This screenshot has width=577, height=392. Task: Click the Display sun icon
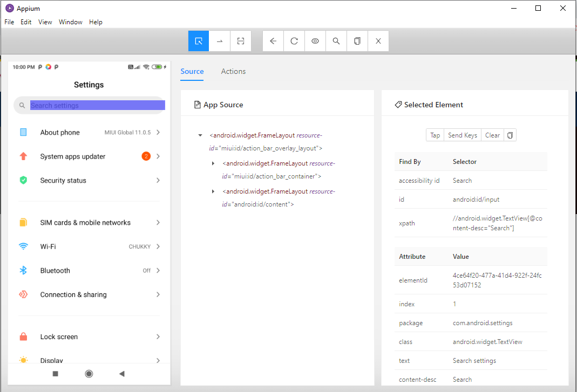click(23, 360)
